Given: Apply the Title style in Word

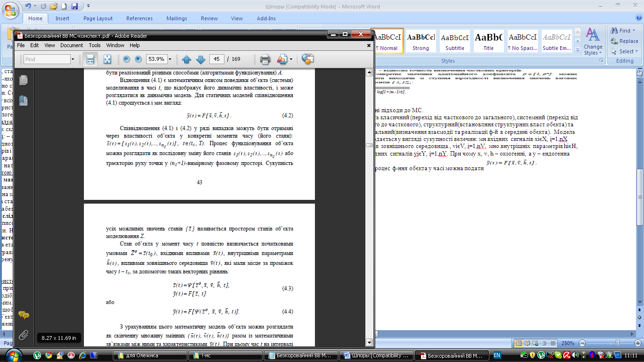Looking at the screenshot, I should pyautogui.click(x=488, y=41).
